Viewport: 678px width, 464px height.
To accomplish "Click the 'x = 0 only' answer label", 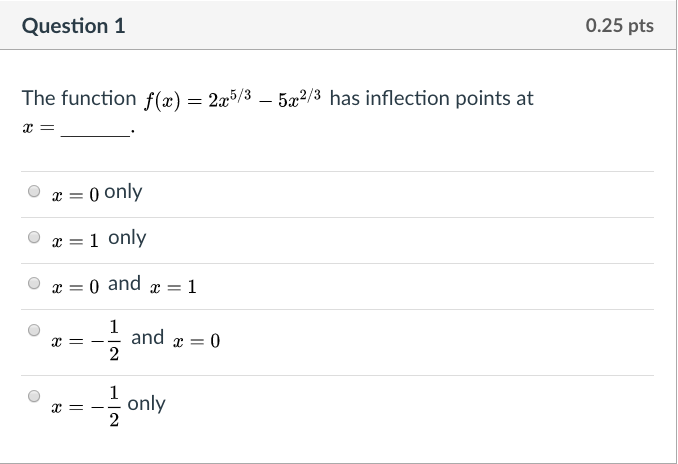I will (97, 192).
